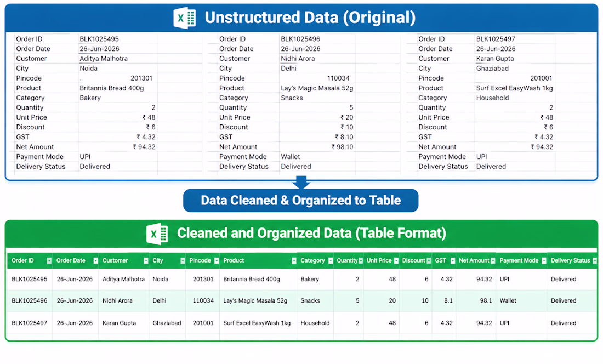Select Aditya Malhotra in the unstructured data block
The height and width of the screenshot is (364, 603).
104,59
